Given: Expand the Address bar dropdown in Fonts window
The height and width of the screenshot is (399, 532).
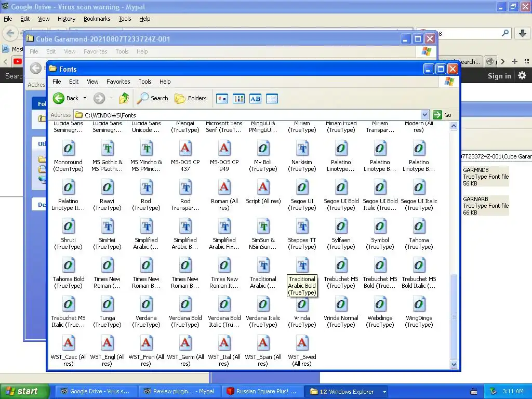Looking at the screenshot, I should point(424,115).
